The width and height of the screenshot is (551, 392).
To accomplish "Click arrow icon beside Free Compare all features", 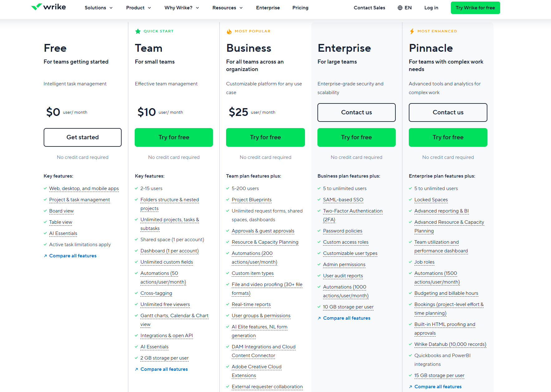I will click(45, 256).
